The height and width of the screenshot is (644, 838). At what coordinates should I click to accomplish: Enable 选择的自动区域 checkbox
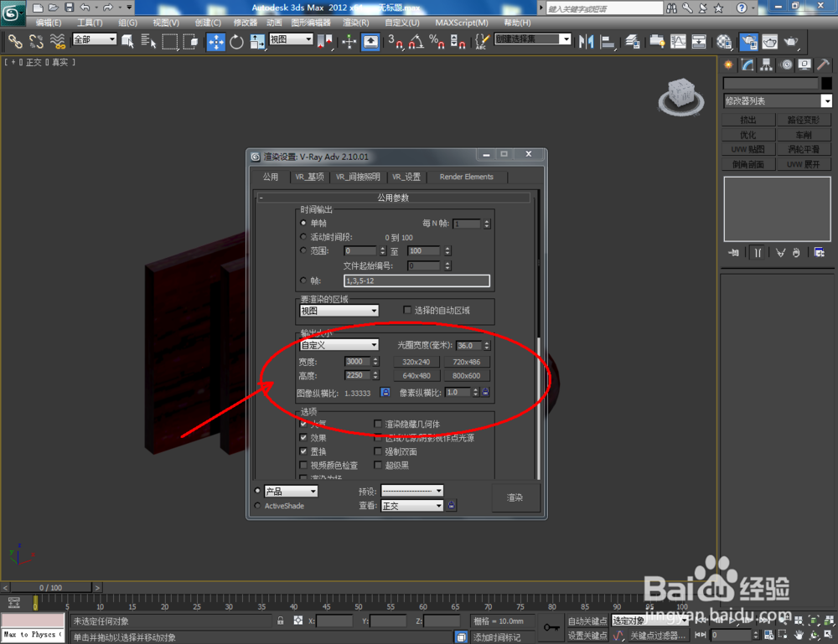pyautogui.click(x=407, y=310)
